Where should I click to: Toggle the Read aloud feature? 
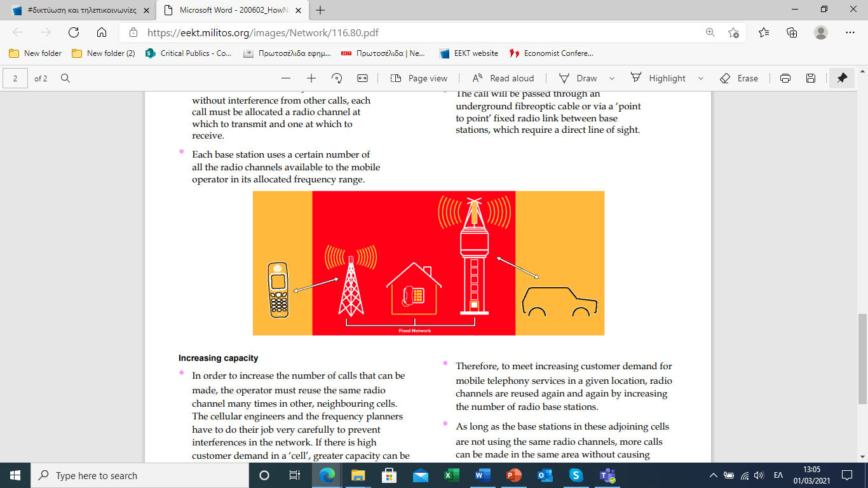pos(503,78)
